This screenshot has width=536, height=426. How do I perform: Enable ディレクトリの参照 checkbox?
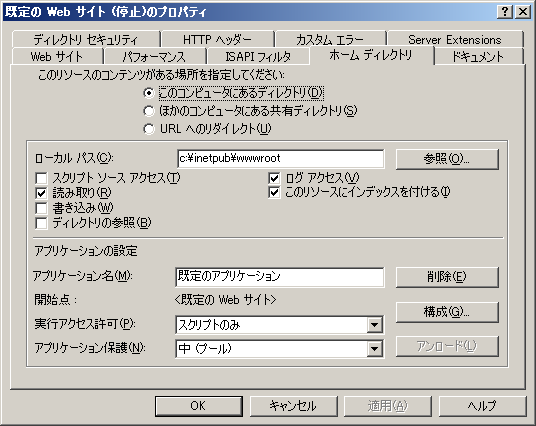(41, 223)
